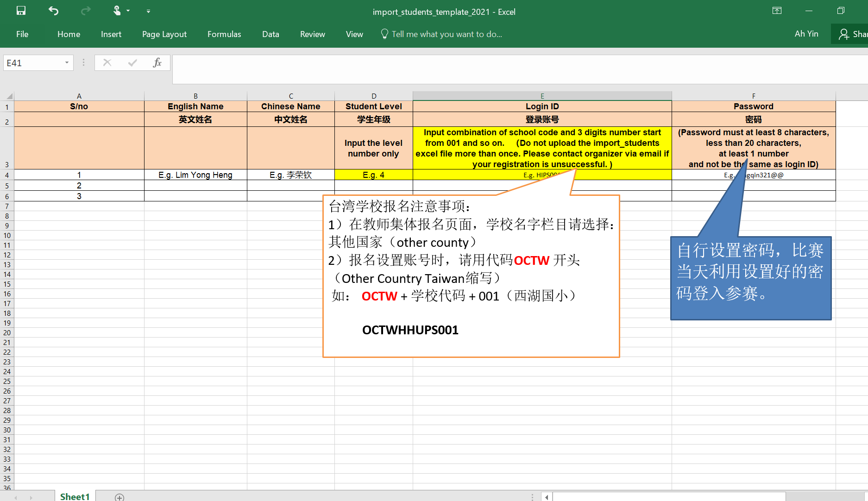Click the horizontal scrollbar left arrow
868x501 pixels.
click(x=547, y=497)
